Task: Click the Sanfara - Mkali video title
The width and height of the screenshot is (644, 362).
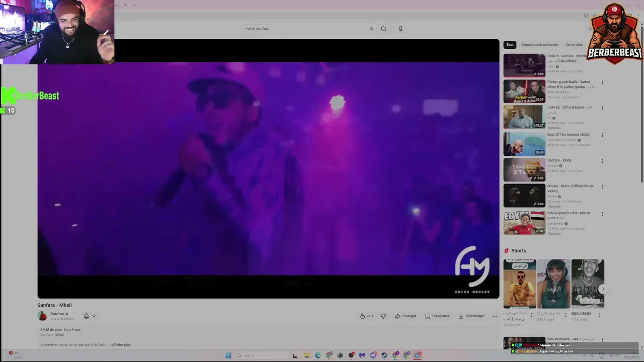Action: click(54, 305)
